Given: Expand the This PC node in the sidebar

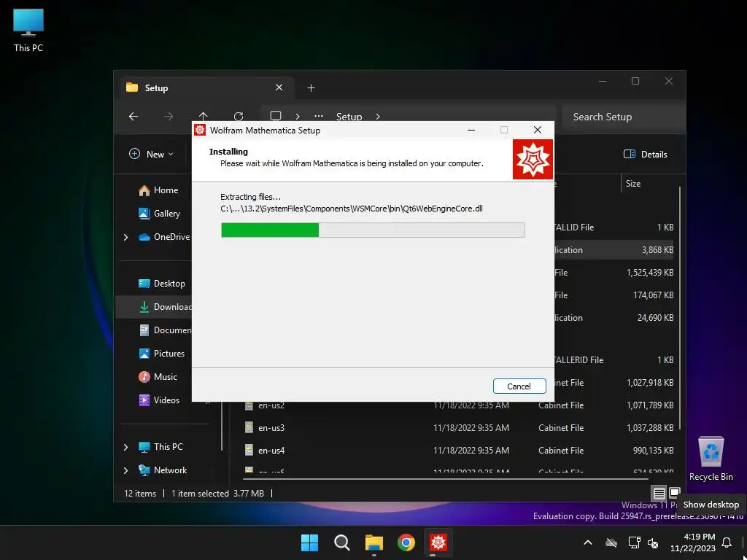Looking at the screenshot, I should [125, 447].
